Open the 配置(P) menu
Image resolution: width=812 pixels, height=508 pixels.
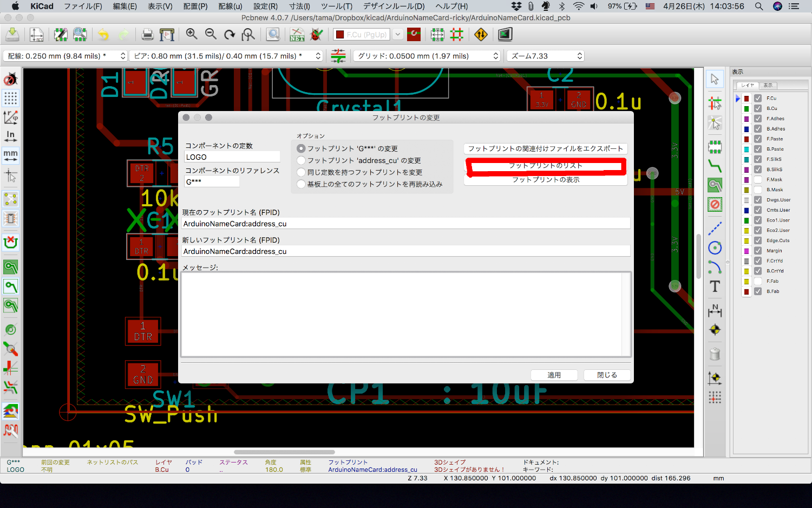coord(195,6)
